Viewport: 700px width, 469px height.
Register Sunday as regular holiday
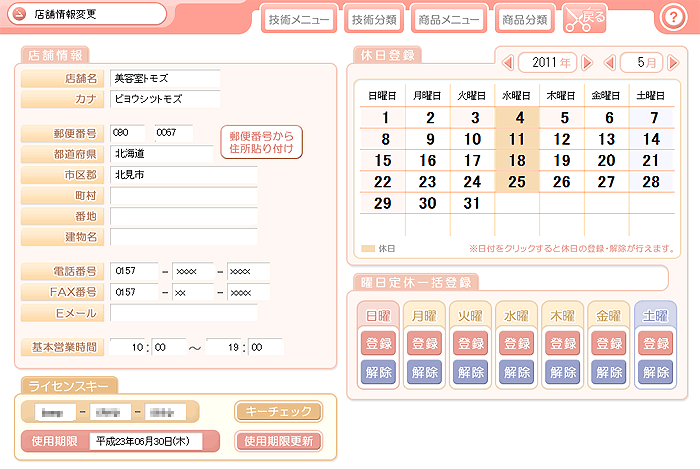(x=378, y=343)
